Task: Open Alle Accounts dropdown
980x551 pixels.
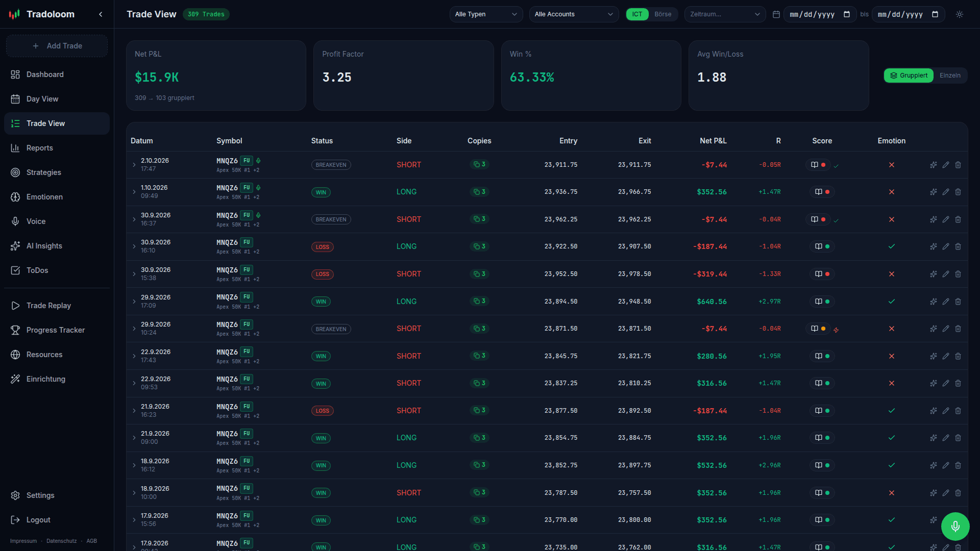Action: point(574,14)
